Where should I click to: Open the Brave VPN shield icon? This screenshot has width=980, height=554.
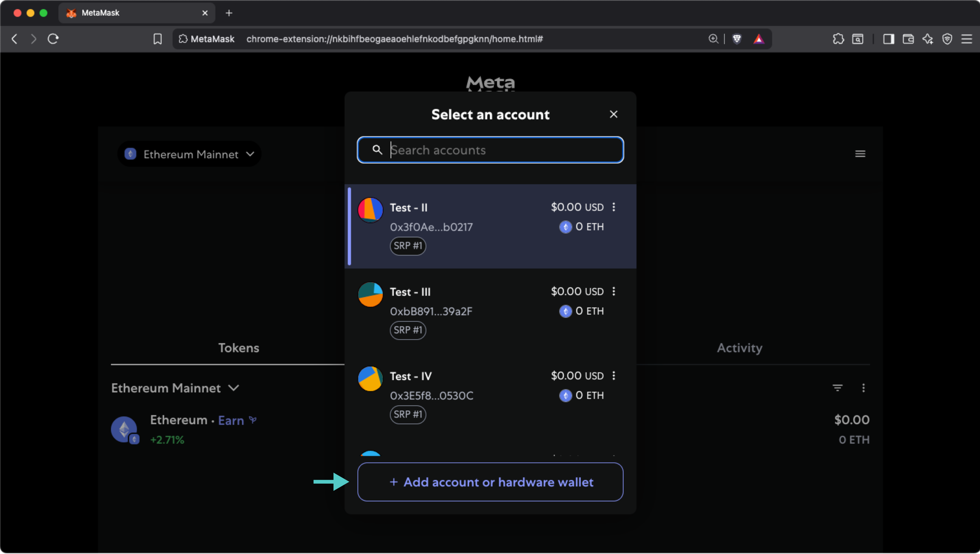947,39
